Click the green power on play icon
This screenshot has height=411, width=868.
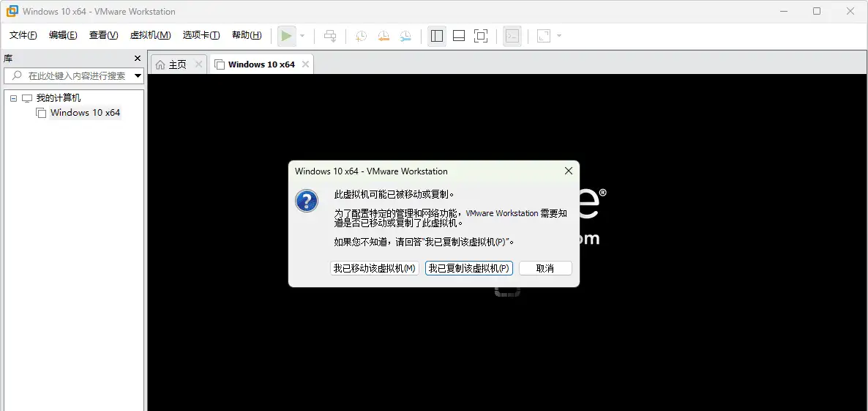286,36
